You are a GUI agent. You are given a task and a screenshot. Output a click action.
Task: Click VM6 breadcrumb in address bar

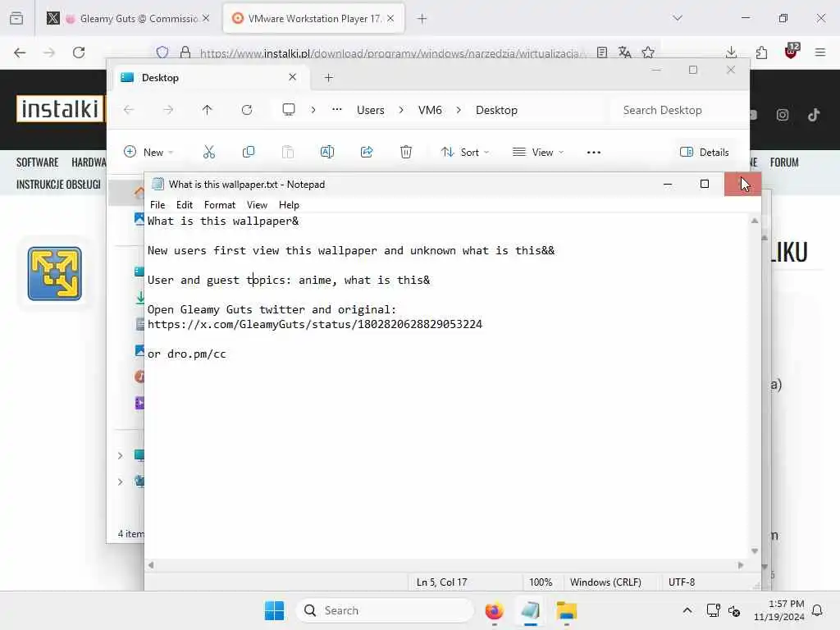pyautogui.click(x=430, y=110)
